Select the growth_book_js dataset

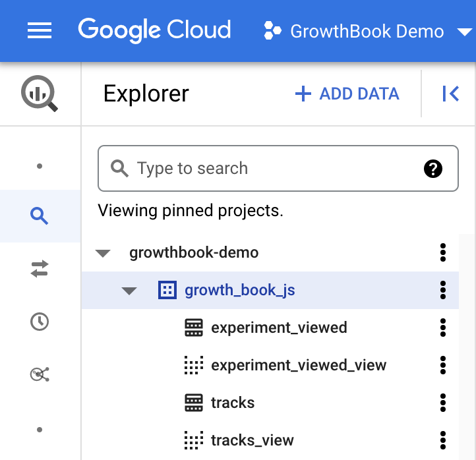(x=270, y=290)
